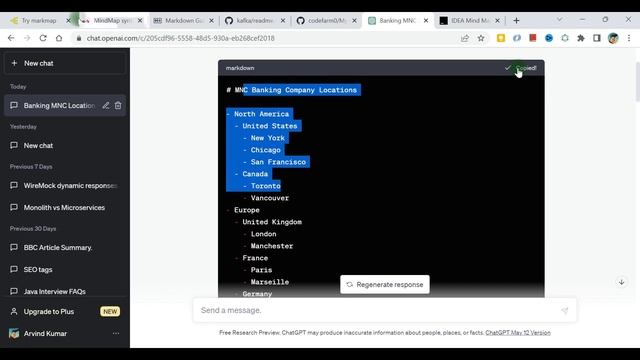This screenshot has width=640, height=360.
Task: Open Java Interview FAQs chat
Action: [x=64, y=291]
